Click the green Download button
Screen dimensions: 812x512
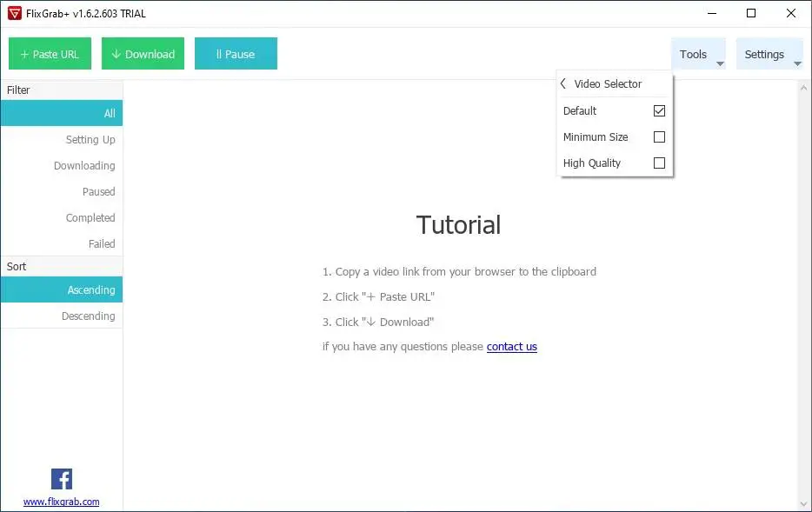143,53
